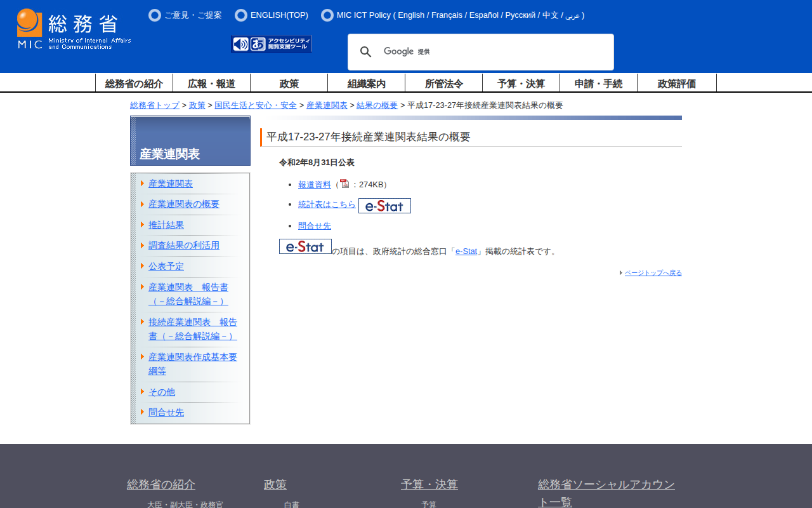Open the 広報・報道 navigation menu
812x508 pixels.
[211, 83]
